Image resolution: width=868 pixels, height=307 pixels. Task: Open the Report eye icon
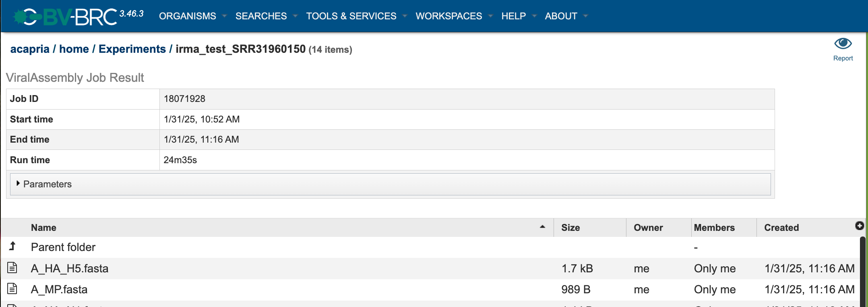(843, 44)
